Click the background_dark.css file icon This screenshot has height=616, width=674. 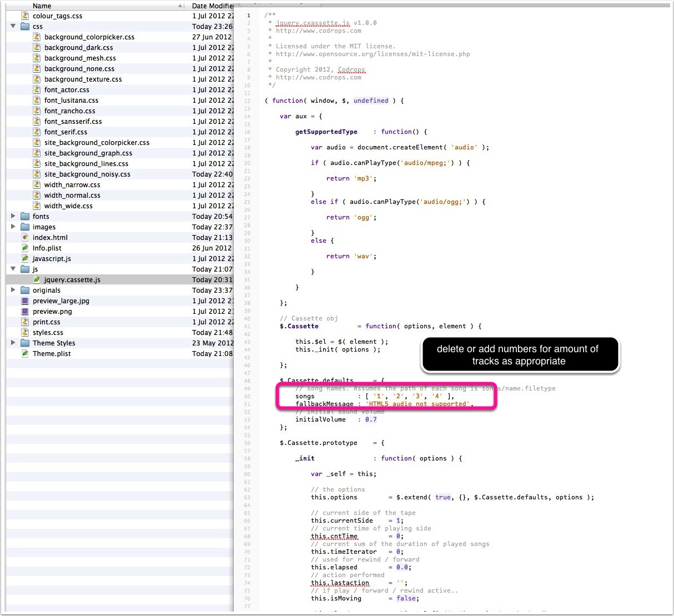(x=37, y=48)
